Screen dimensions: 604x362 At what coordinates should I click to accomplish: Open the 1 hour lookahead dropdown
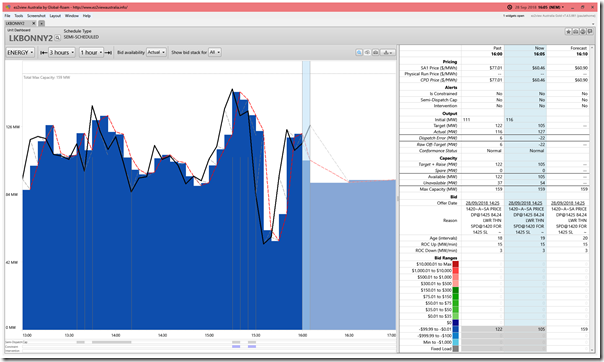[92, 52]
